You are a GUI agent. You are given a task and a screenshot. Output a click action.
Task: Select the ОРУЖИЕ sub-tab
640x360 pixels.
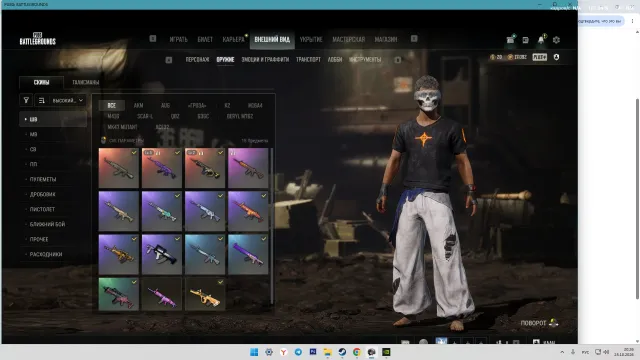click(225, 60)
